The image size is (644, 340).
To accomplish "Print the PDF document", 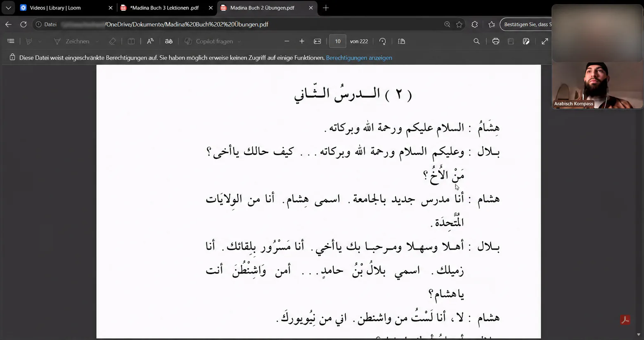I will 496,41.
